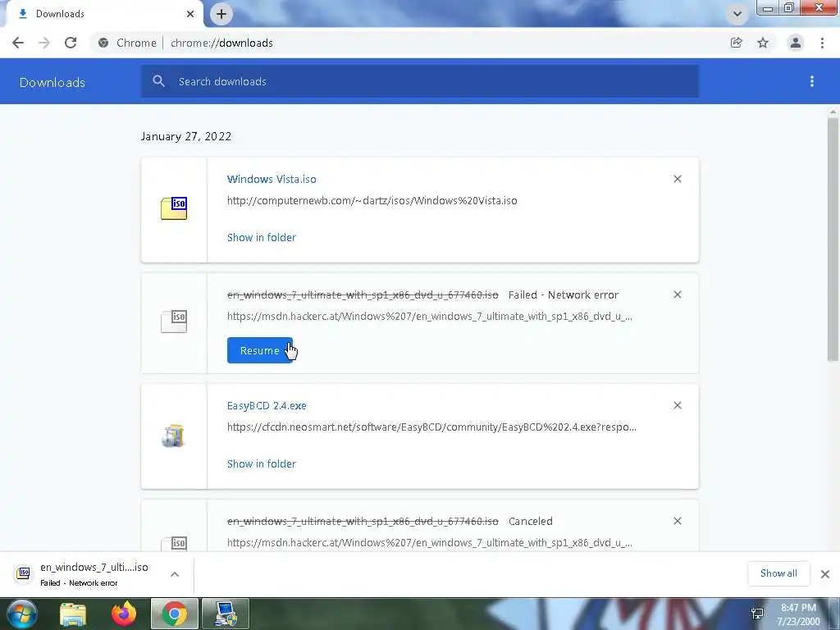
Task: Click the Downloads page scrollbar thumb
Action: [833, 240]
